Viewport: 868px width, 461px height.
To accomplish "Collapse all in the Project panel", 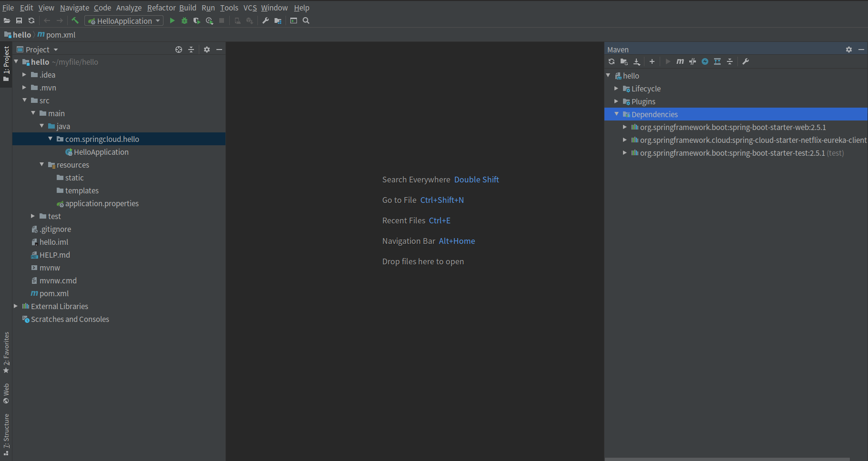I will tap(191, 50).
